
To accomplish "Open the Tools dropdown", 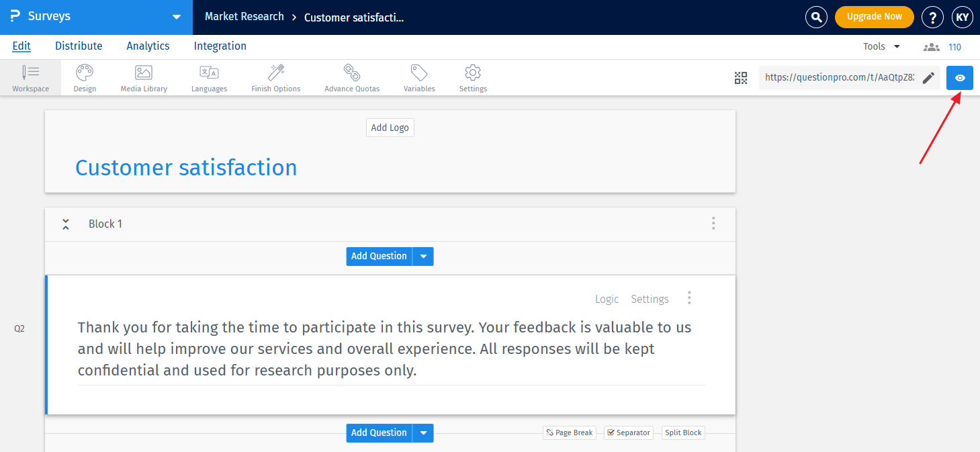I will [x=882, y=46].
